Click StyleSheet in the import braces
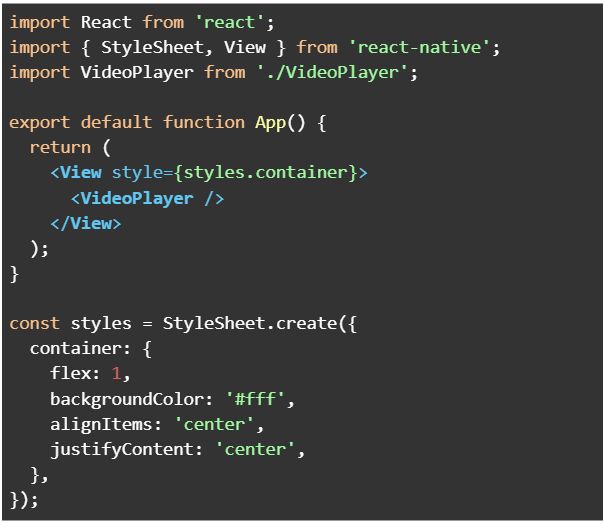Screen dimensions: 604x524 pos(152,47)
